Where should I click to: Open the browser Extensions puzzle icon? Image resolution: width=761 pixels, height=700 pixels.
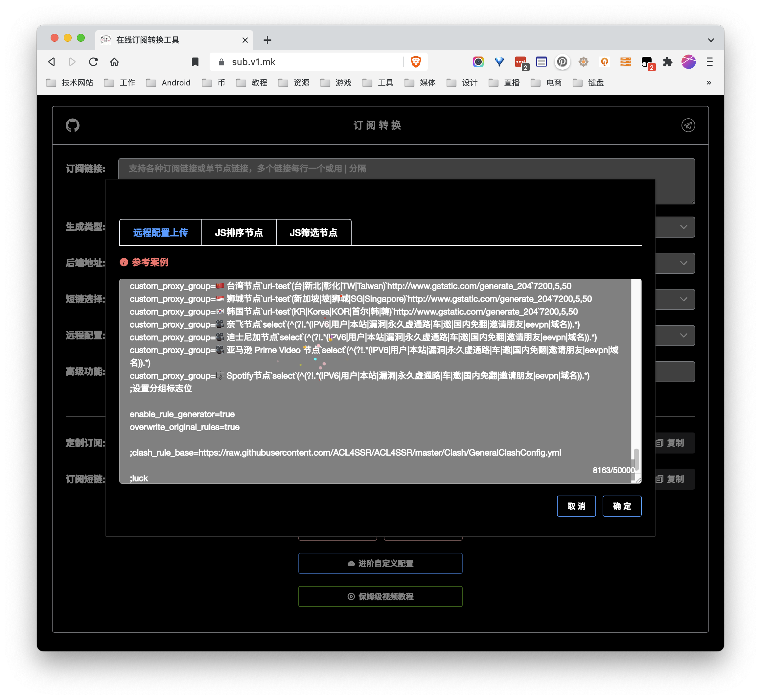point(667,62)
